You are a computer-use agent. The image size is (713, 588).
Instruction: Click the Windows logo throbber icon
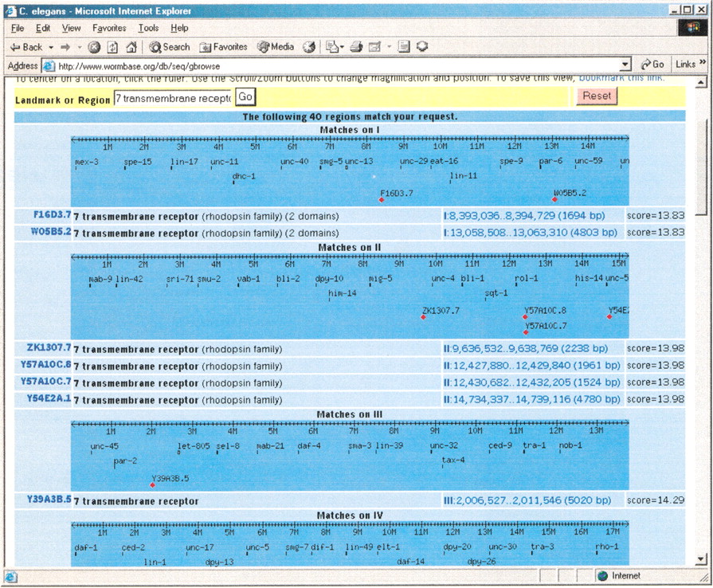[x=693, y=28]
